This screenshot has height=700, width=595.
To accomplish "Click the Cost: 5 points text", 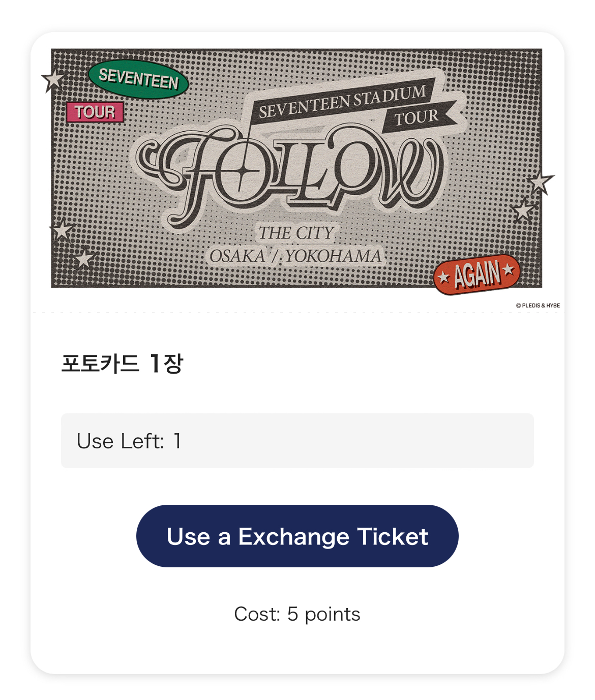I will click(297, 614).
